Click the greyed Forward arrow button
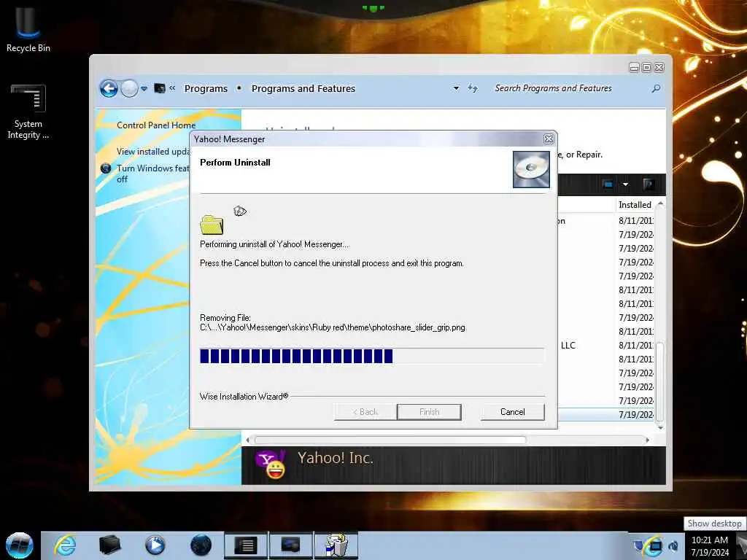The width and height of the screenshot is (747, 560). 129,88
